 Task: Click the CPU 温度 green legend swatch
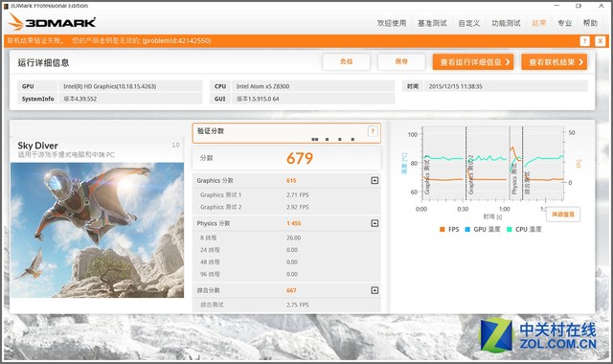coord(510,230)
